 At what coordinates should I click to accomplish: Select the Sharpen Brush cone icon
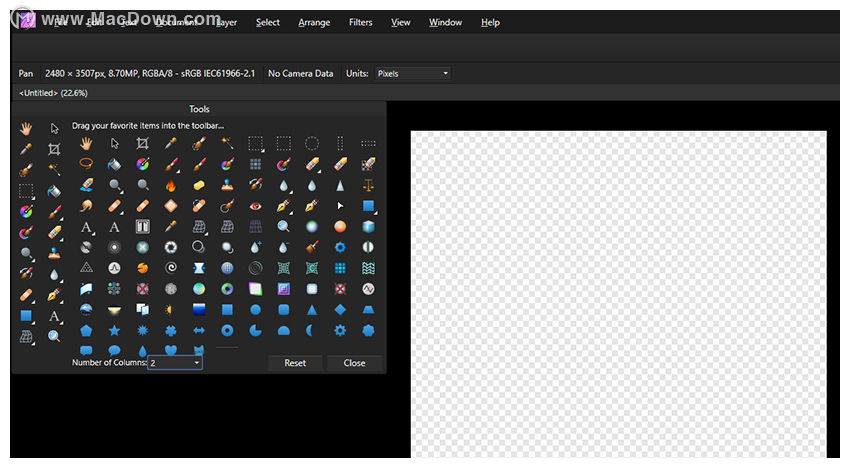point(340,185)
